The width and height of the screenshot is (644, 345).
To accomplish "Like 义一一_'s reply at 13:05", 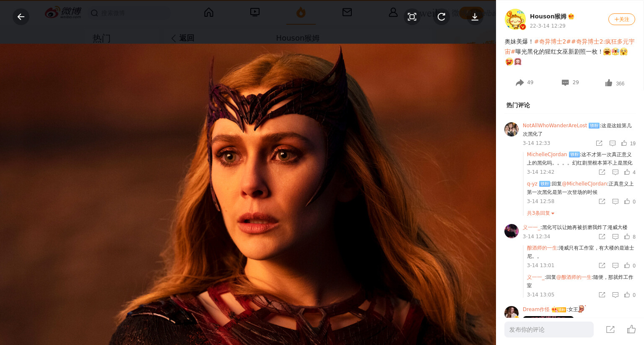I will click(630, 295).
